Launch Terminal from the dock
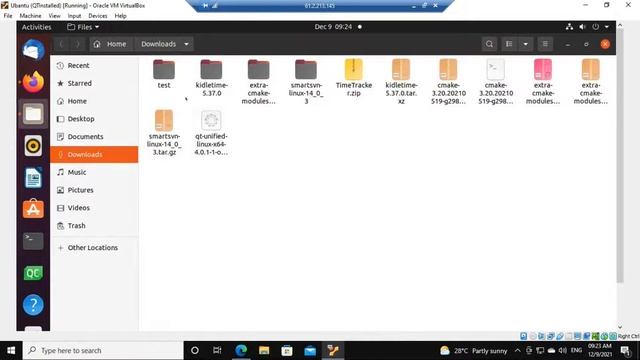The height and width of the screenshot is (360, 640). 33,241
